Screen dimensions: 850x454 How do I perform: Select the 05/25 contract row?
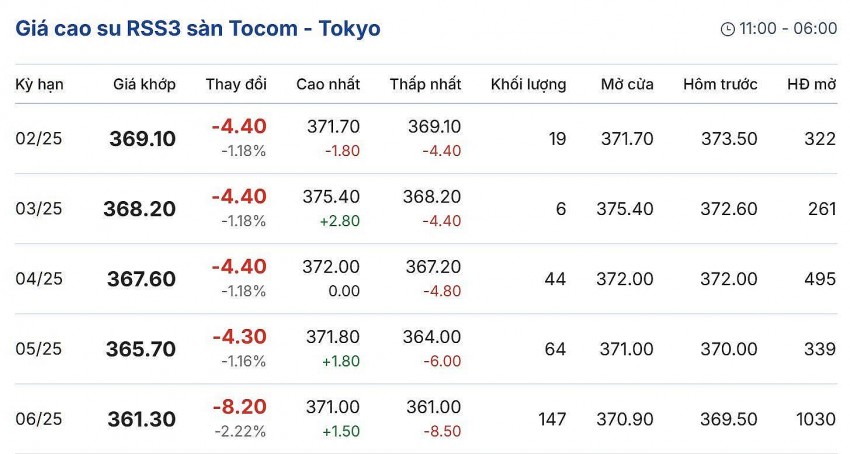(x=39, y=349)
